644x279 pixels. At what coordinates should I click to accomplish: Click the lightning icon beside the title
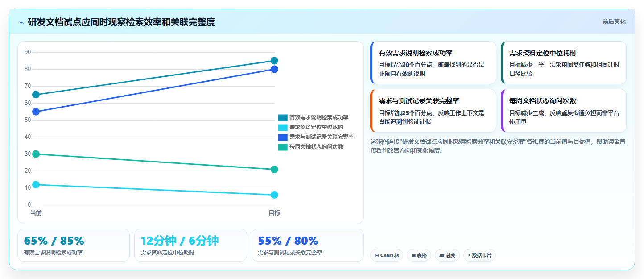click(x=21, y=22)
